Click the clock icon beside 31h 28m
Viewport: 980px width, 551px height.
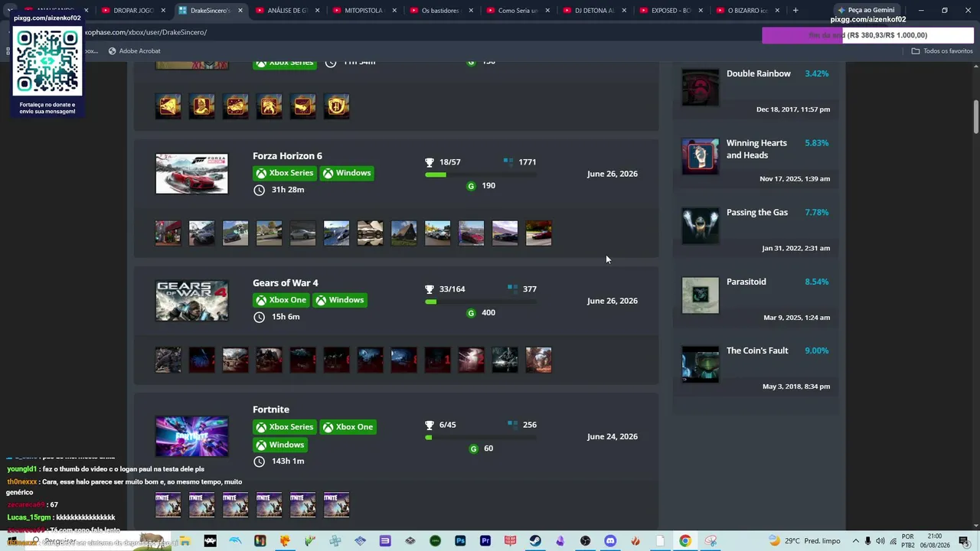(260, 190)
